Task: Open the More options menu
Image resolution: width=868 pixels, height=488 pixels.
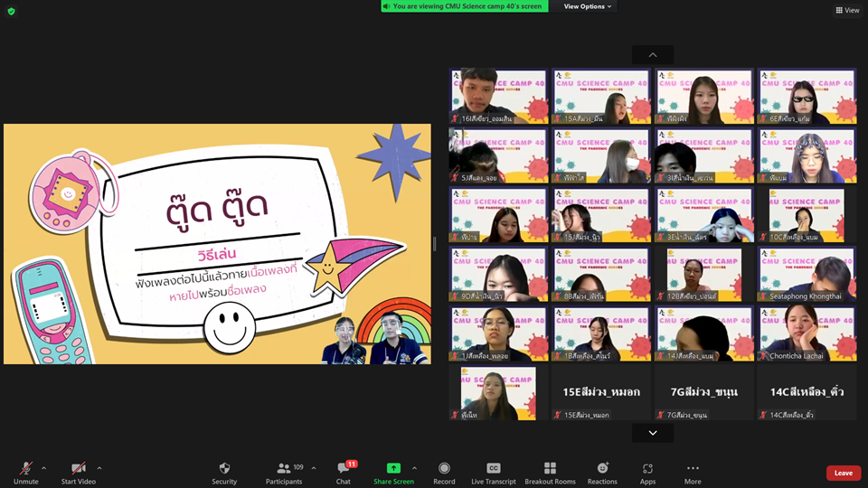Action: pyautogui.click(x=693, y=468)
